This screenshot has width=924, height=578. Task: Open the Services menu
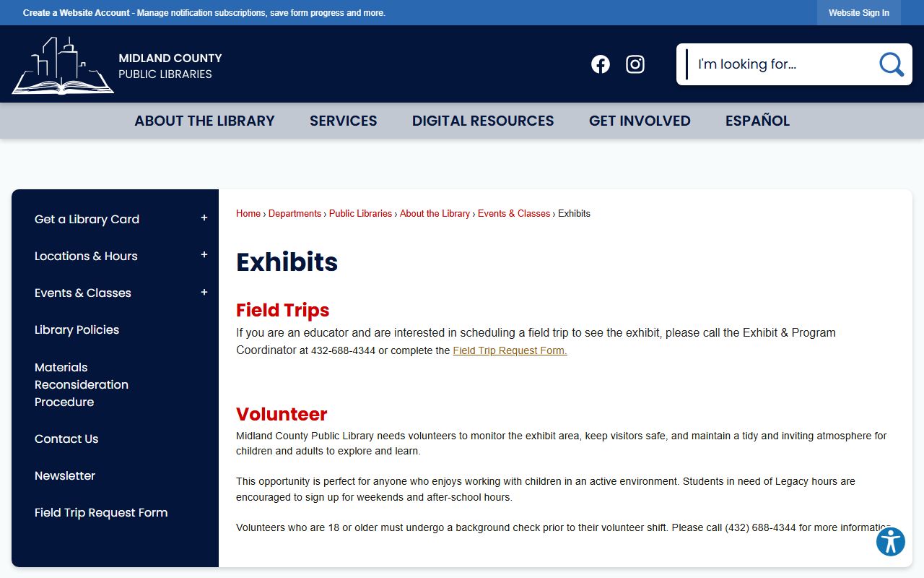[x=344, y=121]
